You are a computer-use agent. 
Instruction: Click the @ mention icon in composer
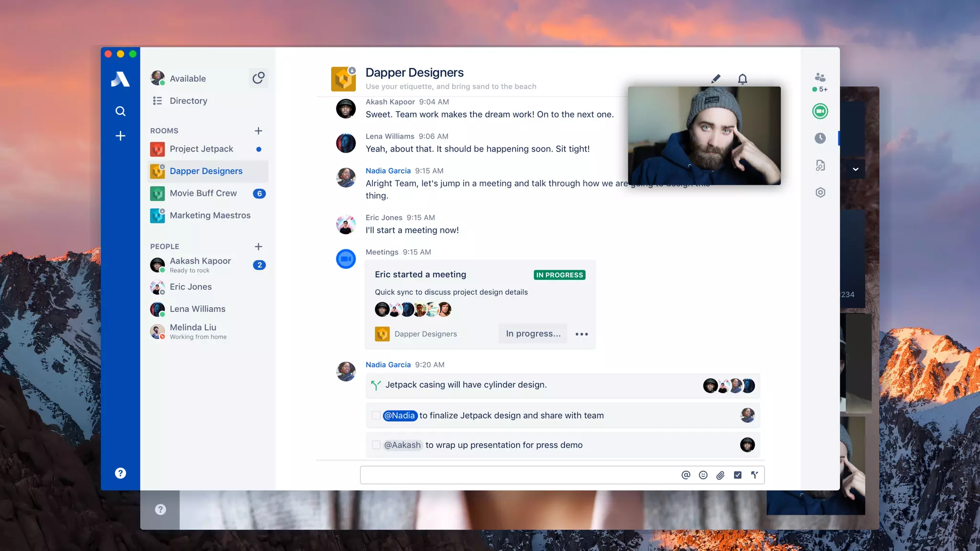pyautogui.click(x=686, y=475)
